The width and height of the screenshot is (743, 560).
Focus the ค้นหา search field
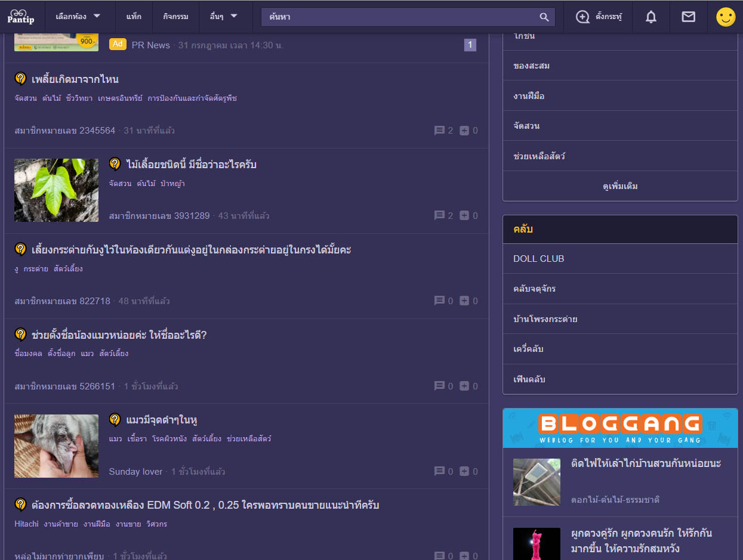pyautogui.click(x=400, y=17)
